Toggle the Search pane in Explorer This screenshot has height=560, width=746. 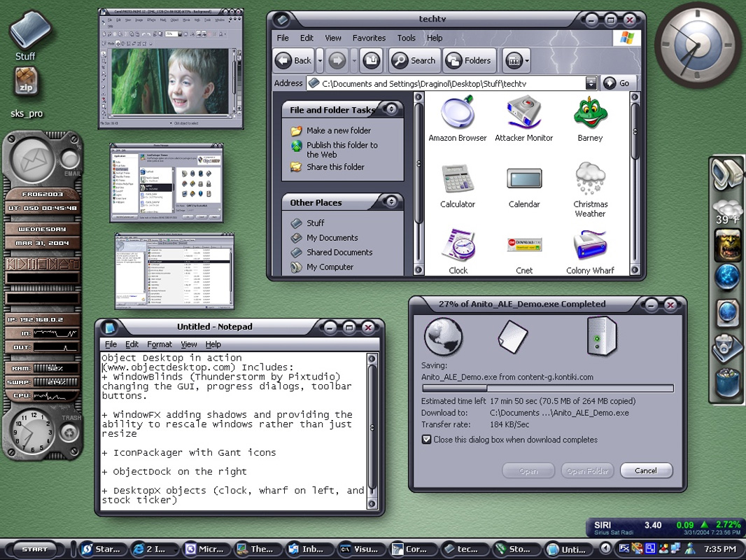[414, 60]
